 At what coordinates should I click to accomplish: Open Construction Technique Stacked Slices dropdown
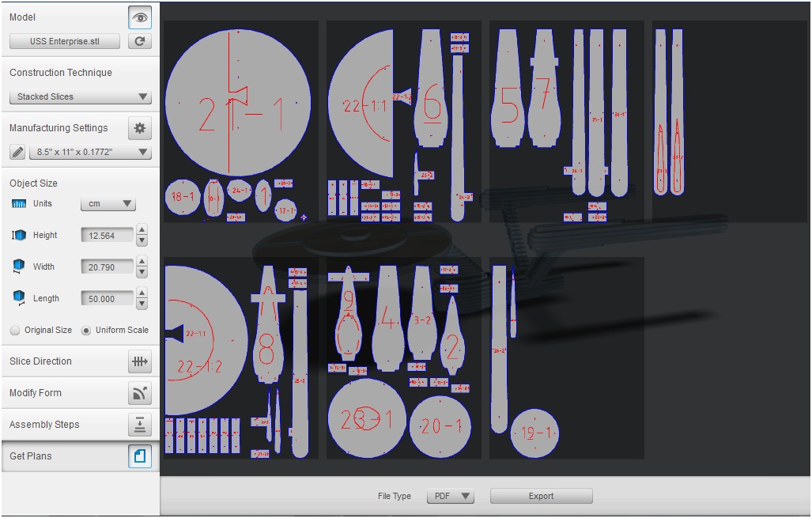pyautogui.click(x=81, y=96)
